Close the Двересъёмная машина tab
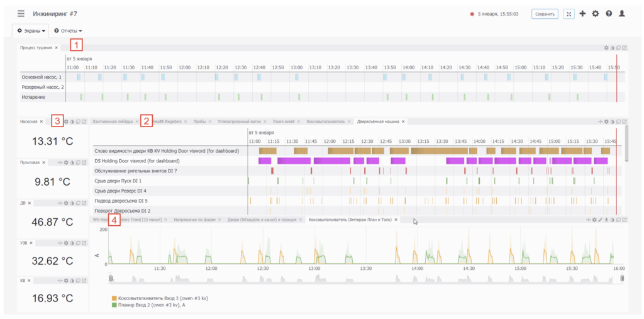 pyautogui.click(x=403, y=121)
